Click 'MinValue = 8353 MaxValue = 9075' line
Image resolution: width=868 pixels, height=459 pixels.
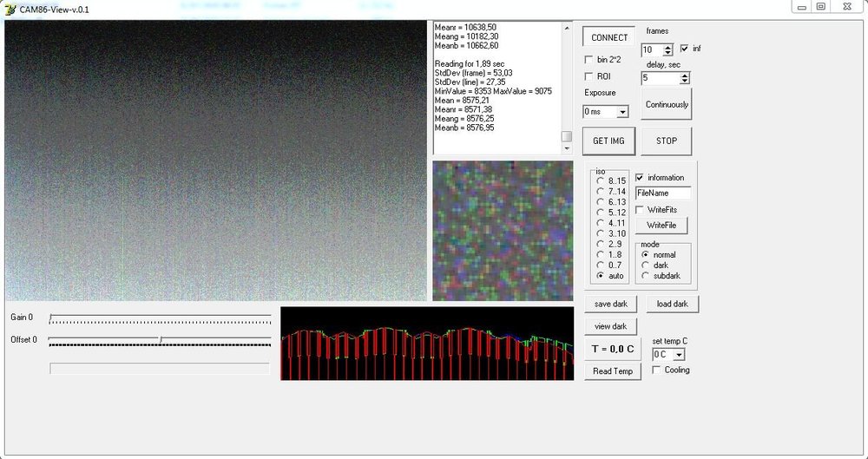(493, 91)
